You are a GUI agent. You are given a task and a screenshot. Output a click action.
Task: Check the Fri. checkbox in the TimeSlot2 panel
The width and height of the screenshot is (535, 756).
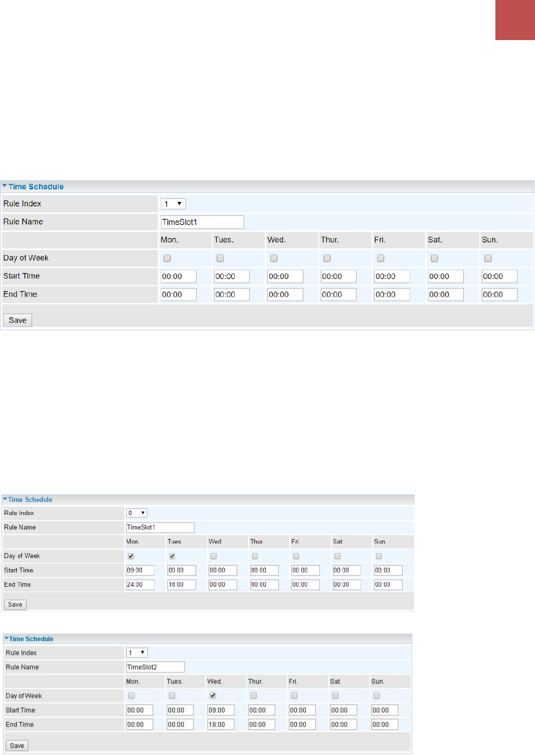(x=294, y=695)
